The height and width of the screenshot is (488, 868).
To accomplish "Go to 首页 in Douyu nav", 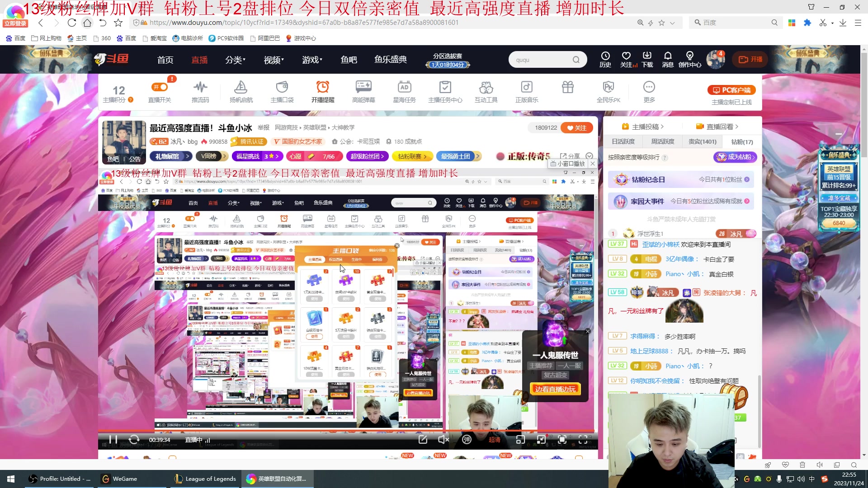I will point(165,60).
